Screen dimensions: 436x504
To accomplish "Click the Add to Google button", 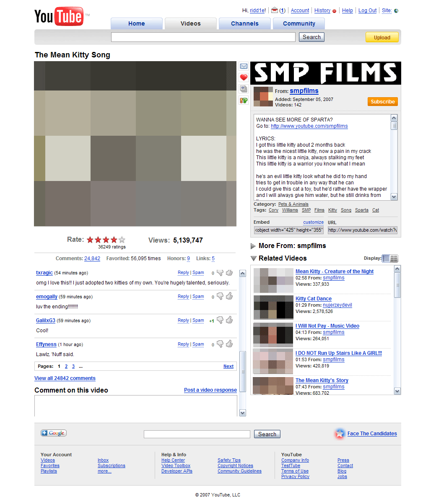I will (54, 433).
